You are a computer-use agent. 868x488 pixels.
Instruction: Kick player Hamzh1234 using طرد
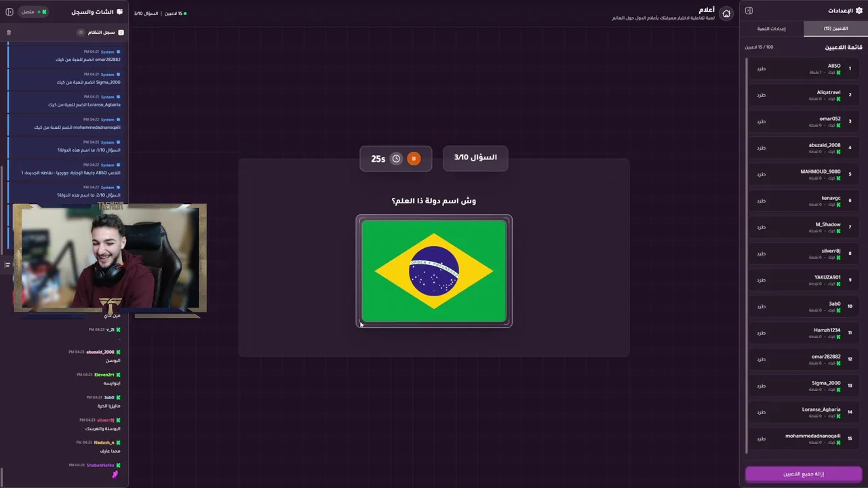761,333
